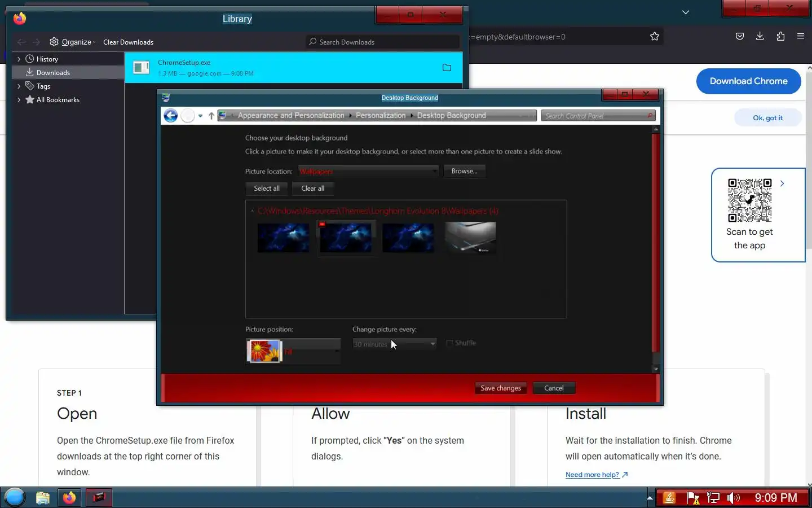This screenshot has width=812, height=508.
Task: Click Firefox URL bar text
Action: pyautogui.click(x=518, y=37)
